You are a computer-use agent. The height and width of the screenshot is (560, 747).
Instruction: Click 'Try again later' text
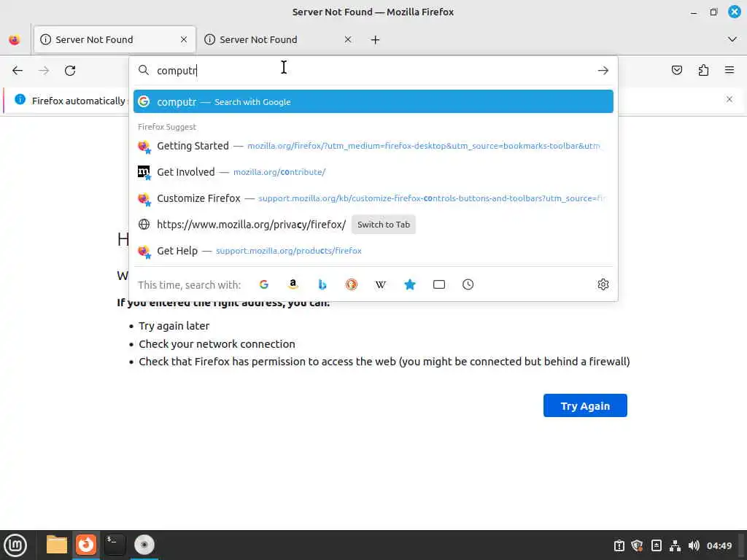(x=174, y=326)
